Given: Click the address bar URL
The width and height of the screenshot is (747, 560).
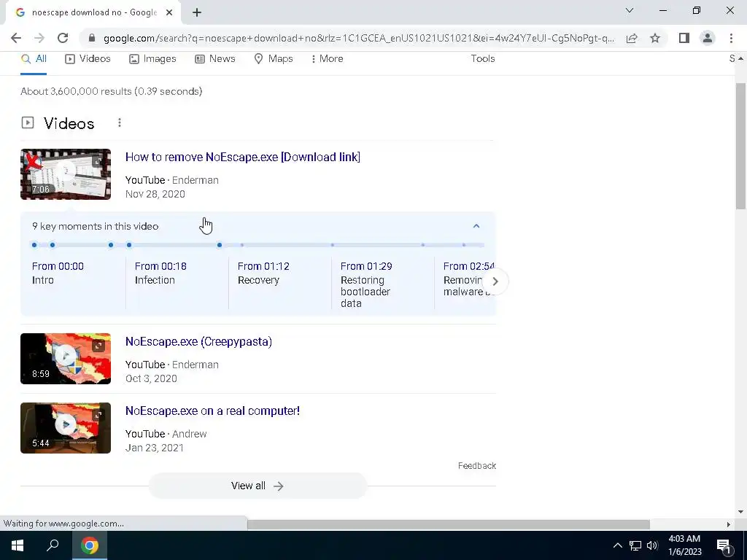Looking at the screenshot, I should tap(359, 38).
